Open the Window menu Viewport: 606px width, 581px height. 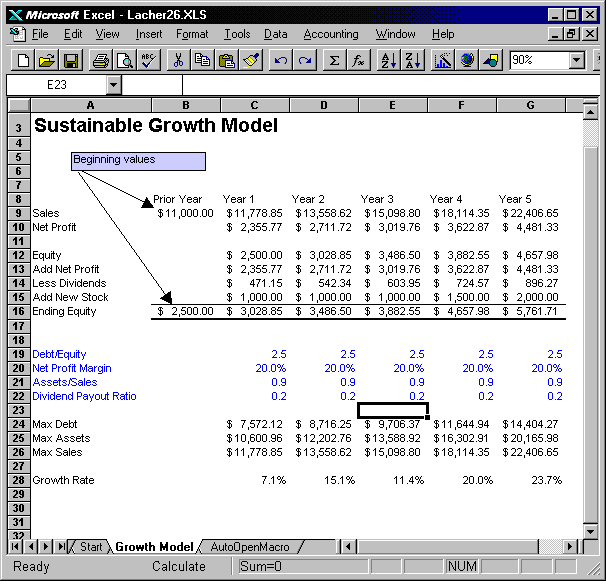(x=395, y=34)
